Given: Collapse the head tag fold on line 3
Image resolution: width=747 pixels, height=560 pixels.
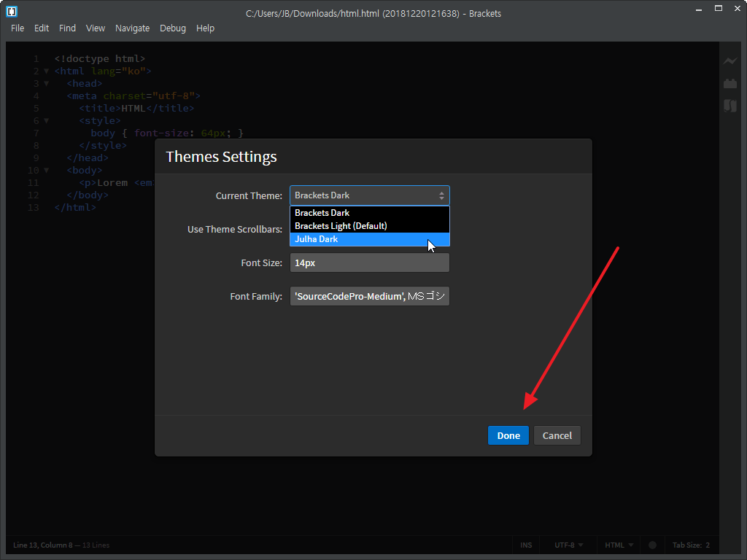Looking at the screenshot, I should (x=46, y=83).
